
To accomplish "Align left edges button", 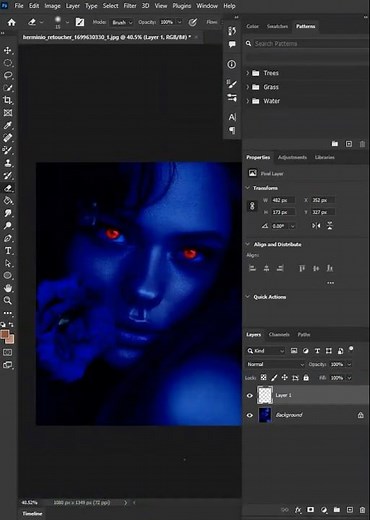I will click(x=253, y=268).
